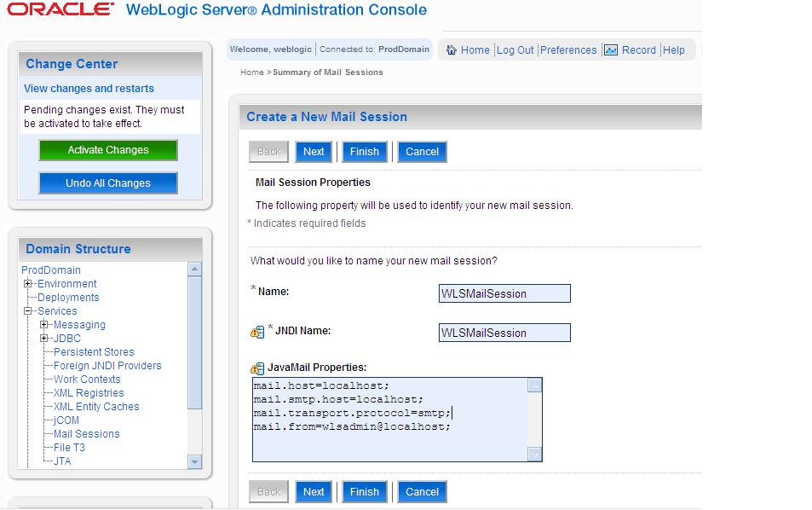The height and width of the screenshot is (510, 812).
Task: Click the icon beside JNDI Name
Action: [x=257, y=332]
